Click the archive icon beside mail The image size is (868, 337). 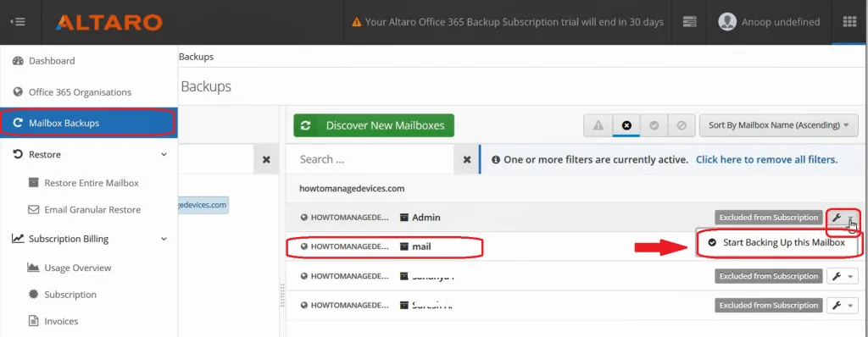tap(404, 246)
